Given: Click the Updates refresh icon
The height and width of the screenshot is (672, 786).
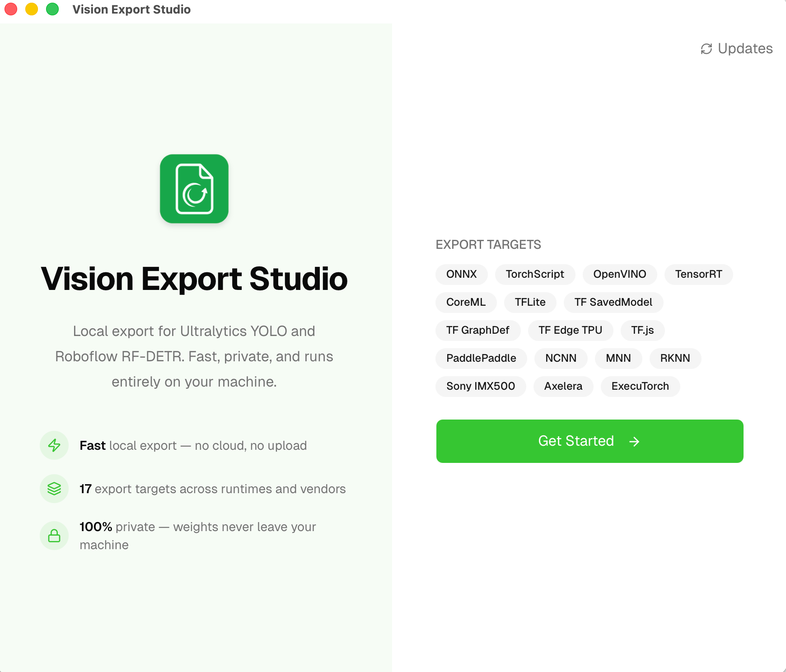Looking at the screenshot, I should point(706,49).
